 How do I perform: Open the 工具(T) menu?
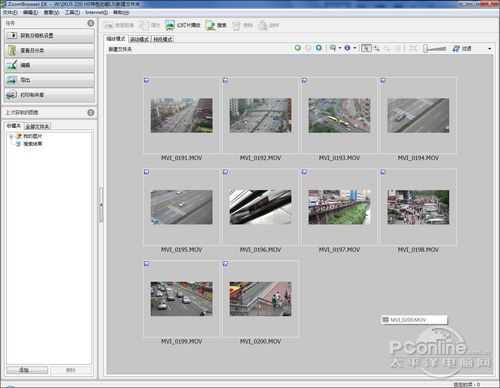[x=72, y=12]
